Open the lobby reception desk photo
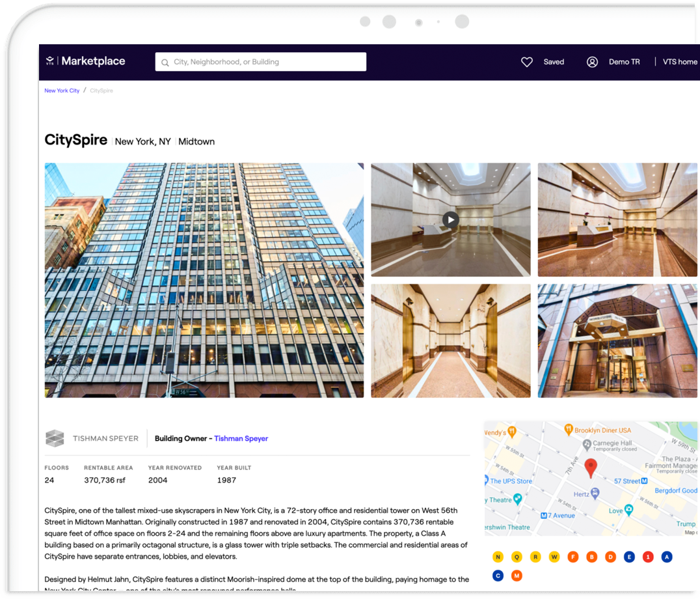Viewport: 700px width, 599px height. pos(617,220)
